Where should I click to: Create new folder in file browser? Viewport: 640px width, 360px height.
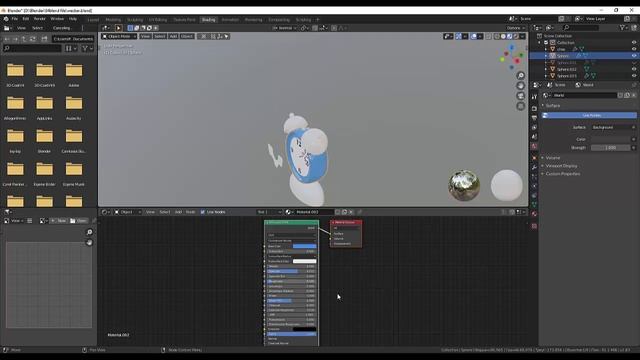(44, 39)
